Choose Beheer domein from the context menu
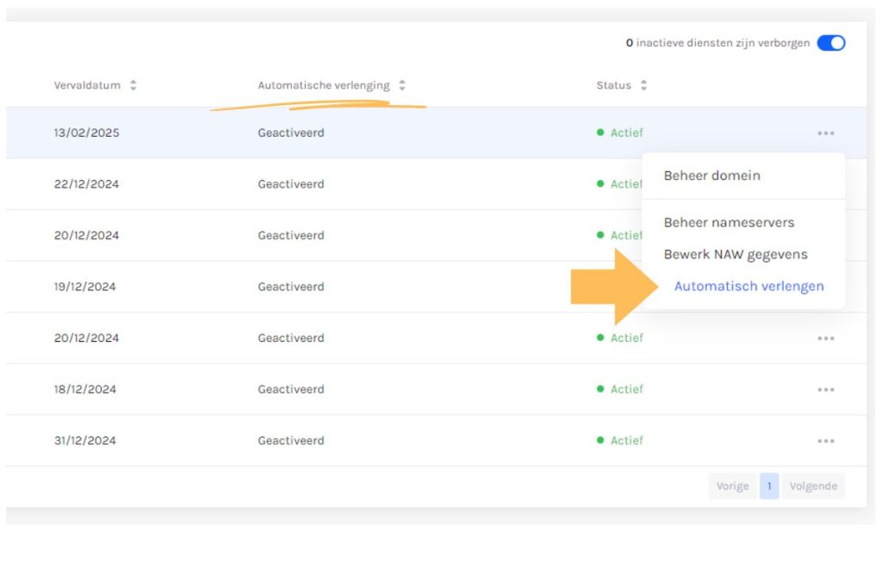This screenshot has width=882, height=588. click(711, 176)
